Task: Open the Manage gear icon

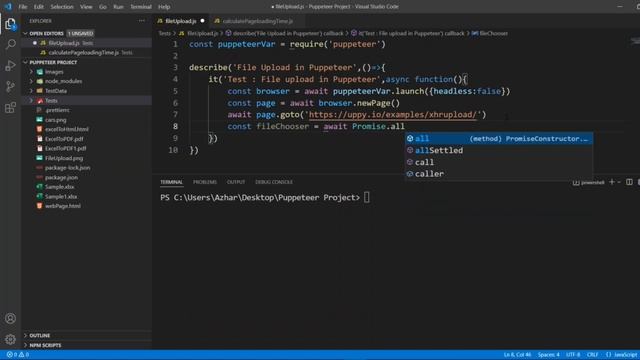Action: tap(11, 339)
